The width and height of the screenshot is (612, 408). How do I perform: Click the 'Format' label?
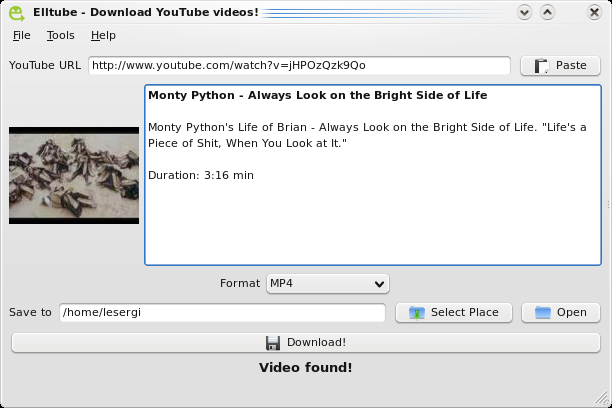coord(240,283)
